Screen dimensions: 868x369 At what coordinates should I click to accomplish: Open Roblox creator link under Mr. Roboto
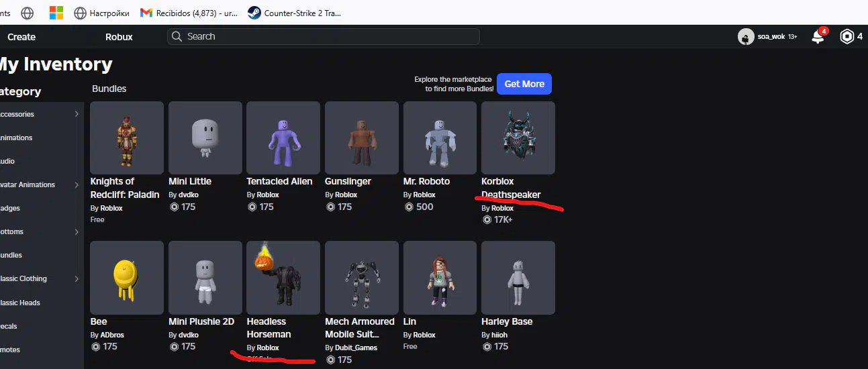coord(424,195)
